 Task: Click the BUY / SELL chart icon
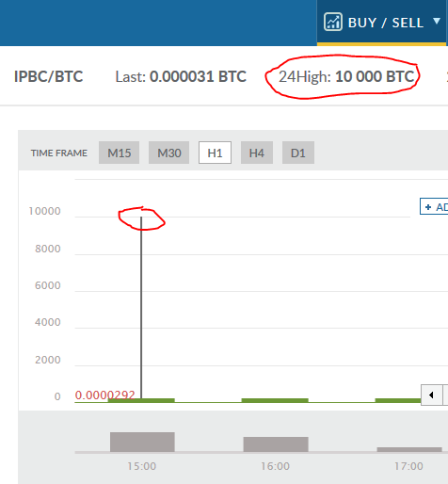(x=333, y=22)
